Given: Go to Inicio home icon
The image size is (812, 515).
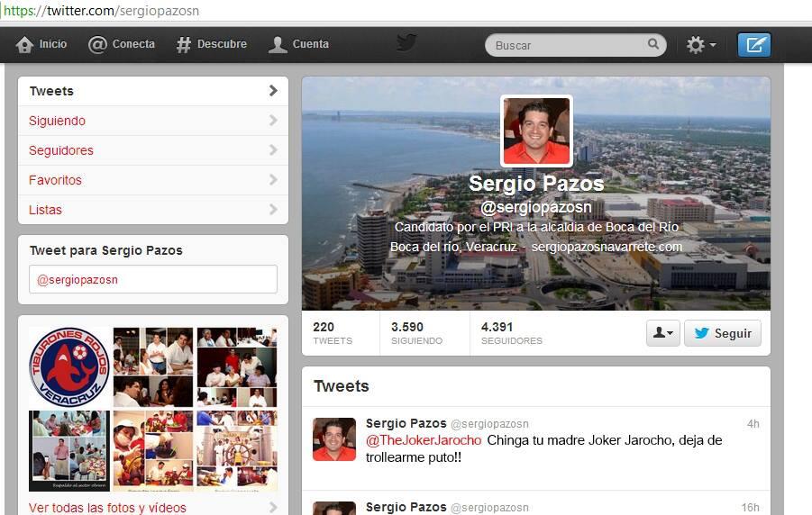Looking at the screenshot, I should coord(24,45).
